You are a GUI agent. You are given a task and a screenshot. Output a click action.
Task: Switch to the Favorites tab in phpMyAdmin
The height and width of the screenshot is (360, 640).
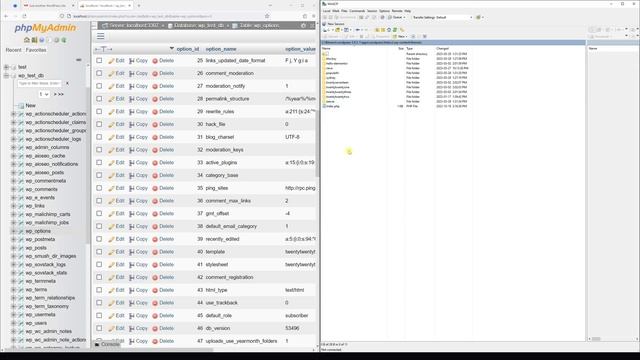click(36, 50)
